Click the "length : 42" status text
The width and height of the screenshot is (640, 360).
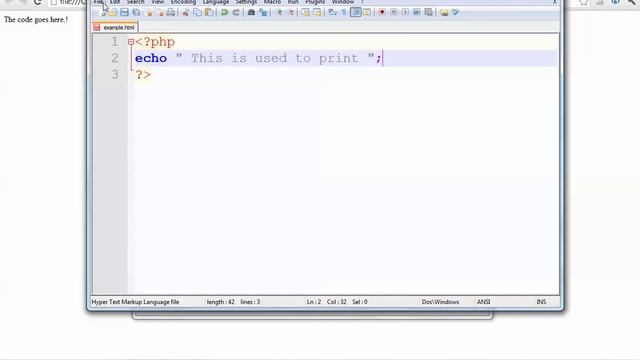tap(220, 302)
